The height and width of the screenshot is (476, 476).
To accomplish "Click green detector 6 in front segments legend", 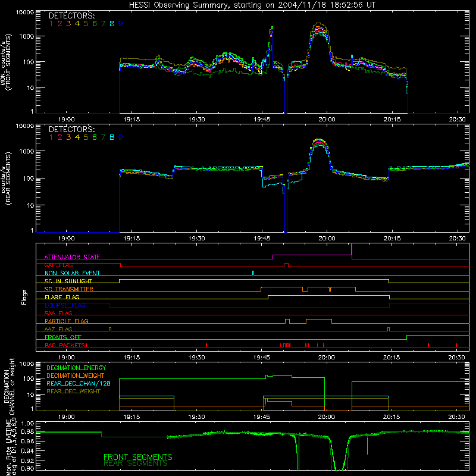I will click(95, 24).
